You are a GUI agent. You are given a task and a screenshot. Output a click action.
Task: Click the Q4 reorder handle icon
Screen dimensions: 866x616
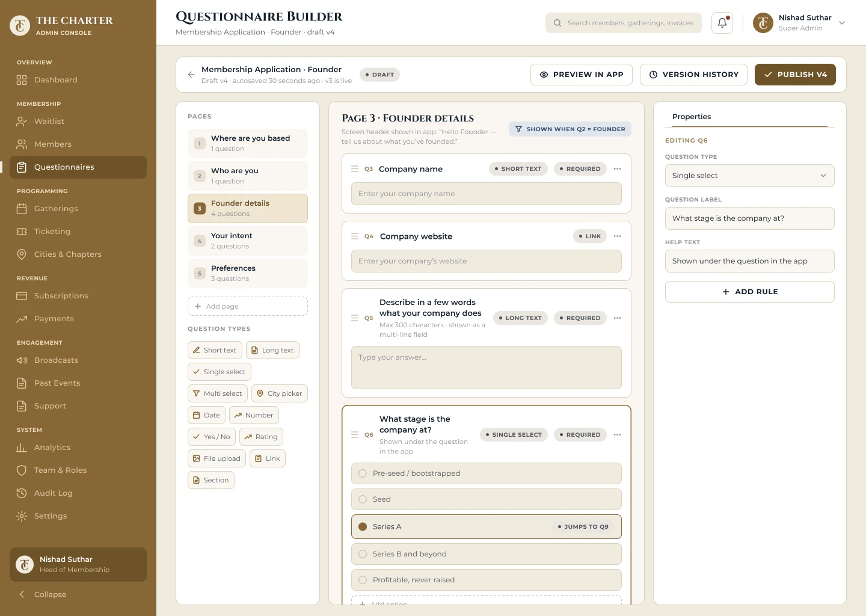tap(355, 236)
